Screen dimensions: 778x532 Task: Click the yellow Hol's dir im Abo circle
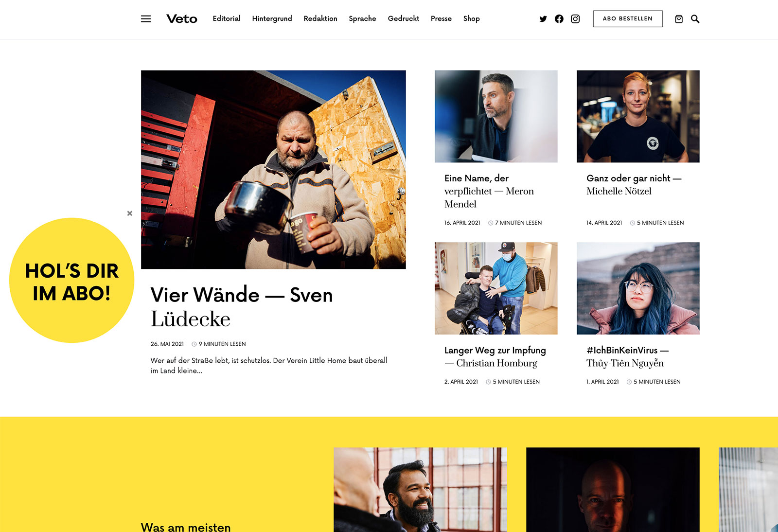pyautogui.click(x=72, y=281)
